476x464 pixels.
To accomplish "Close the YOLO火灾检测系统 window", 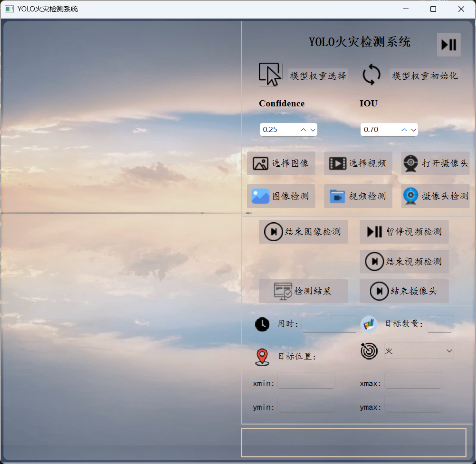I will coord(461,9).
